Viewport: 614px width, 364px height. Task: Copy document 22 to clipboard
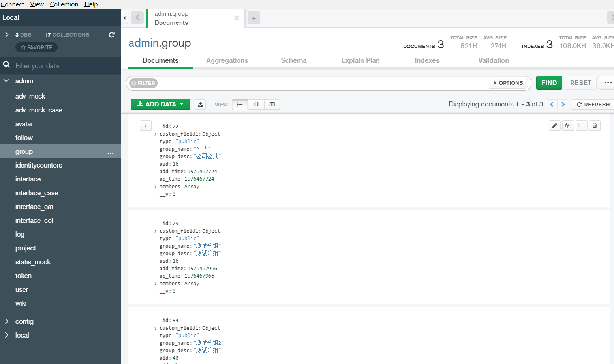click(x=568, y=125)
